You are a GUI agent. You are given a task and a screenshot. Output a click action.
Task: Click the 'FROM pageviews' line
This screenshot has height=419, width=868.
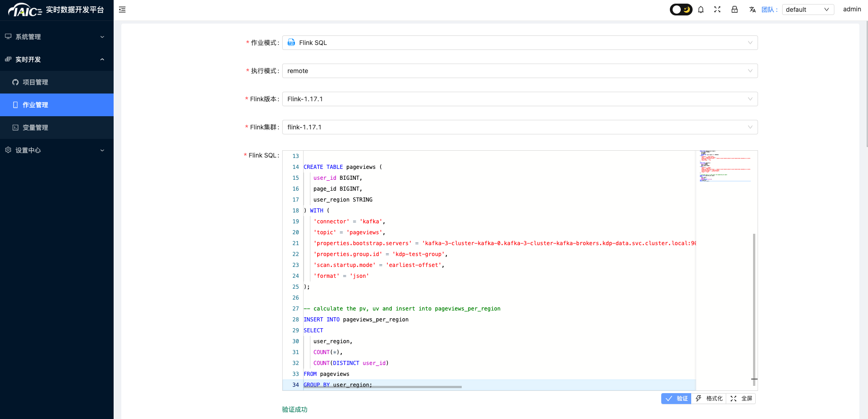(x=326, y=374)
